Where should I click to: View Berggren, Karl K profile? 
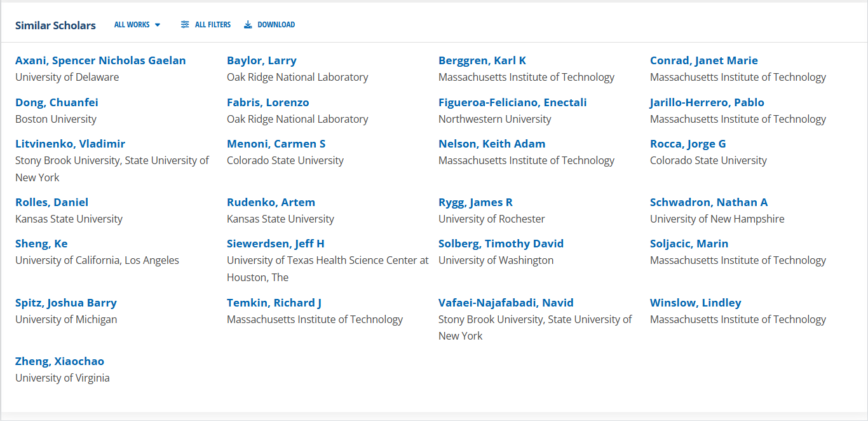tap(482, 61)
